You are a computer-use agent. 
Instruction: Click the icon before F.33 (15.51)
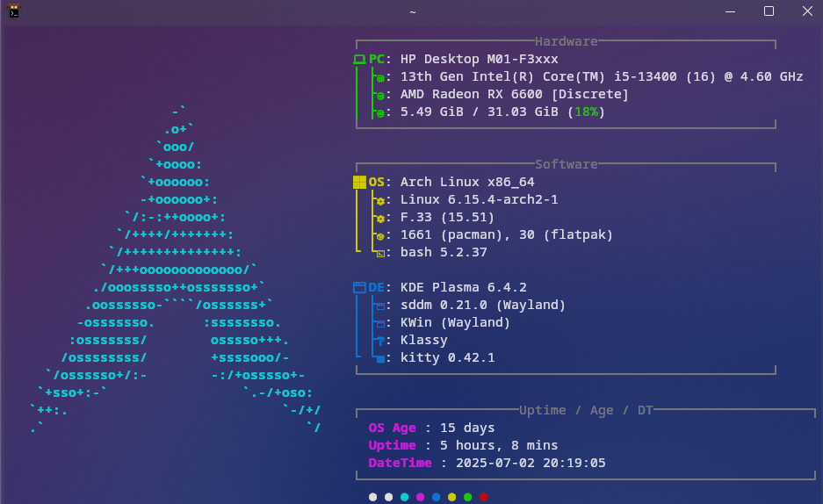click(x=380, y=218)
